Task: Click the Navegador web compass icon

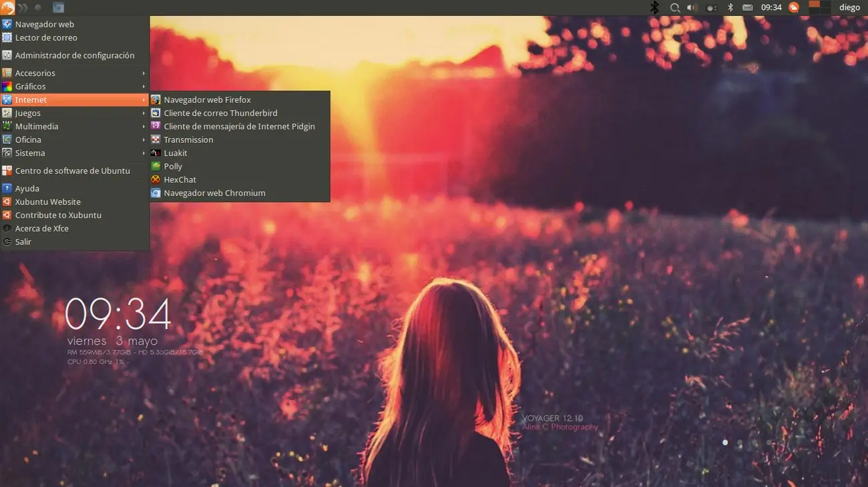Action: click(x=7, y=24)
